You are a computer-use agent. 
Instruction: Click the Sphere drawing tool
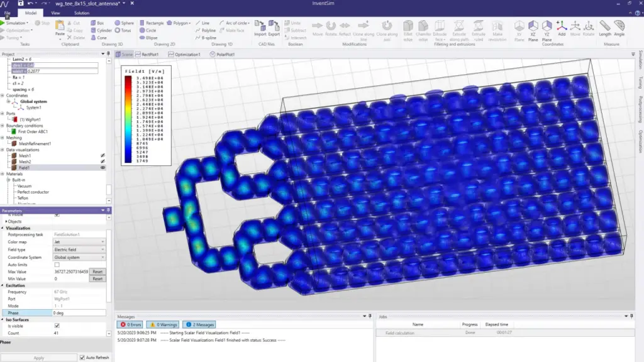(123, 23)
